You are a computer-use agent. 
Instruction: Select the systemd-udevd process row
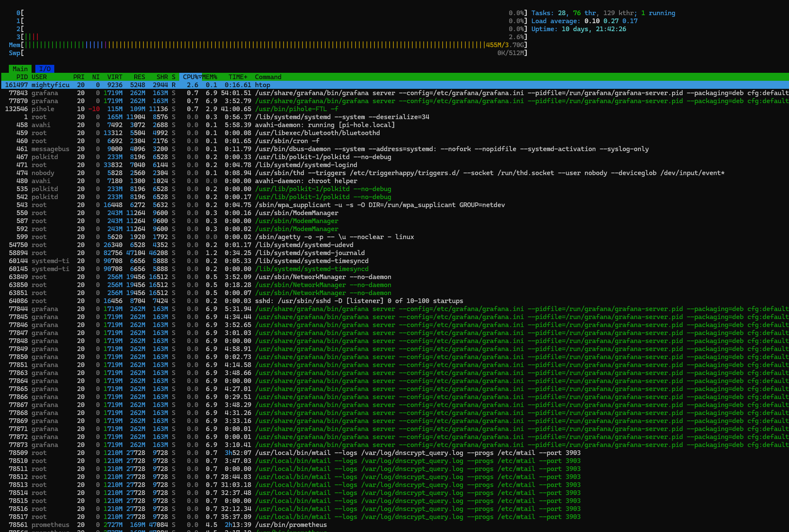pyautogui.click(x=395, y=245)
